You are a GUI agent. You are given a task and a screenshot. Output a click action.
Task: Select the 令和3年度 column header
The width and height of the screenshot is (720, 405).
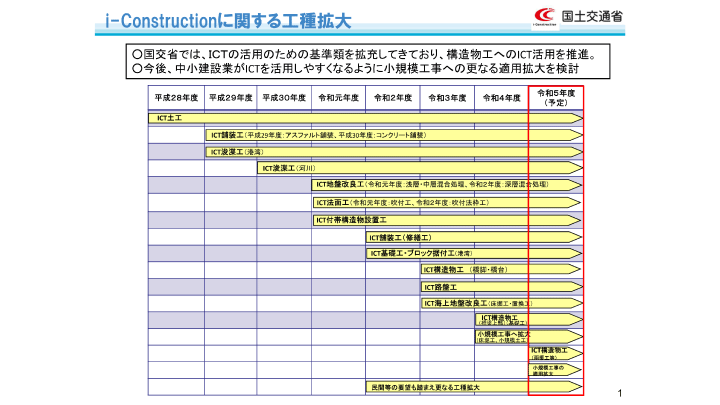[x=447, y=98]
